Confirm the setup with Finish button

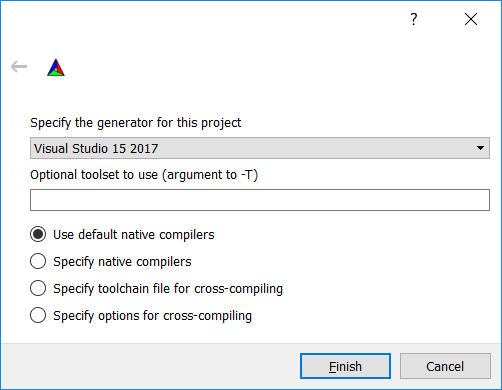345,366
